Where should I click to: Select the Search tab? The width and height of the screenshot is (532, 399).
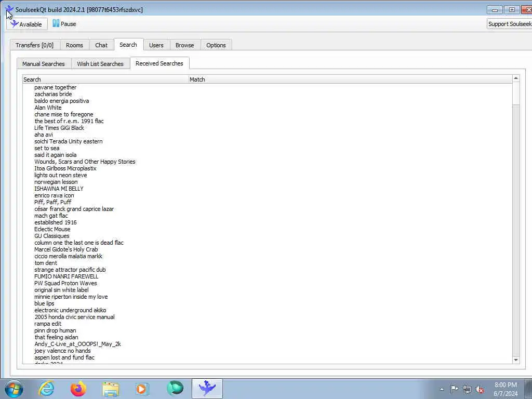(128, 45)
